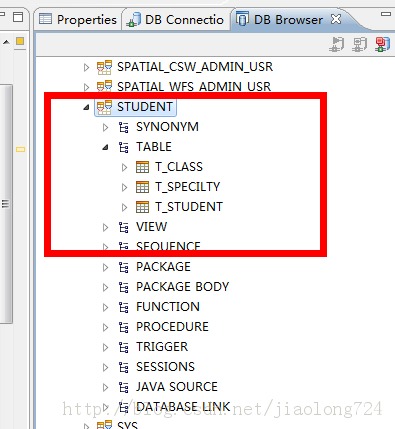Expand the SPATIAL_WFS_ADMIN_USR schema
The image size is (395, 429).
(x=86, y=87)
